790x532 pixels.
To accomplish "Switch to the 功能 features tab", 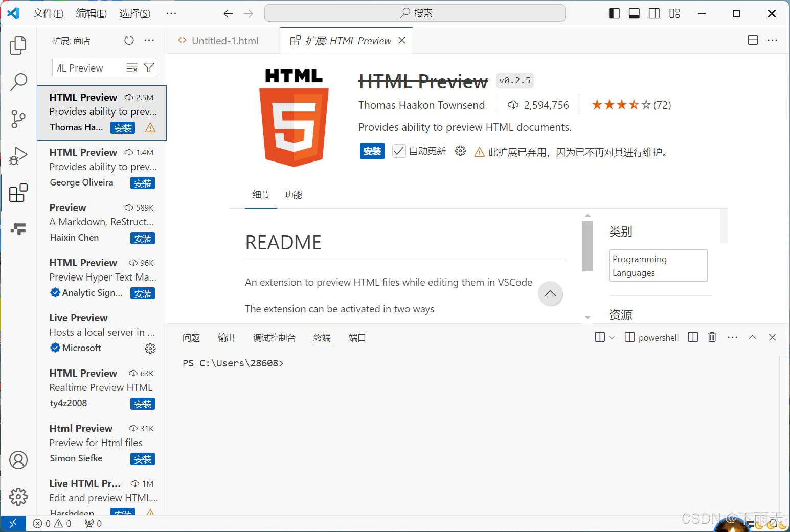I will click(293, 195).
